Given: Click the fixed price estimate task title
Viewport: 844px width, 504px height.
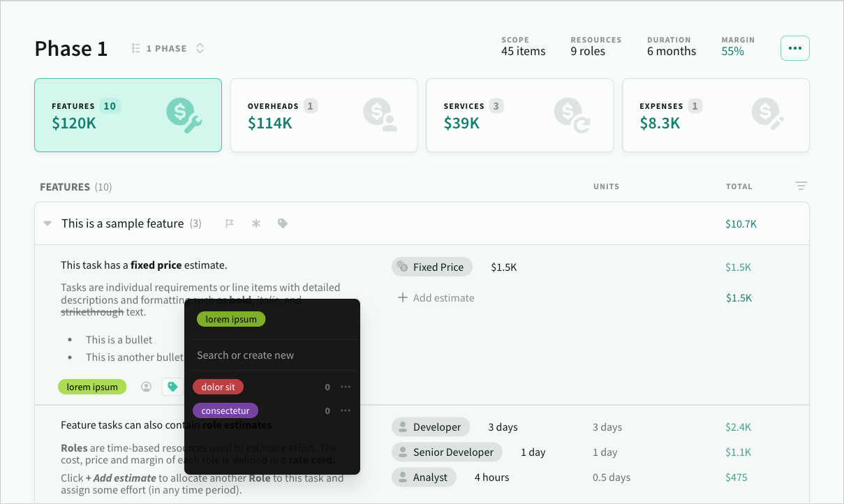Looking at the screenshot, I should click(x=144, y=265).
